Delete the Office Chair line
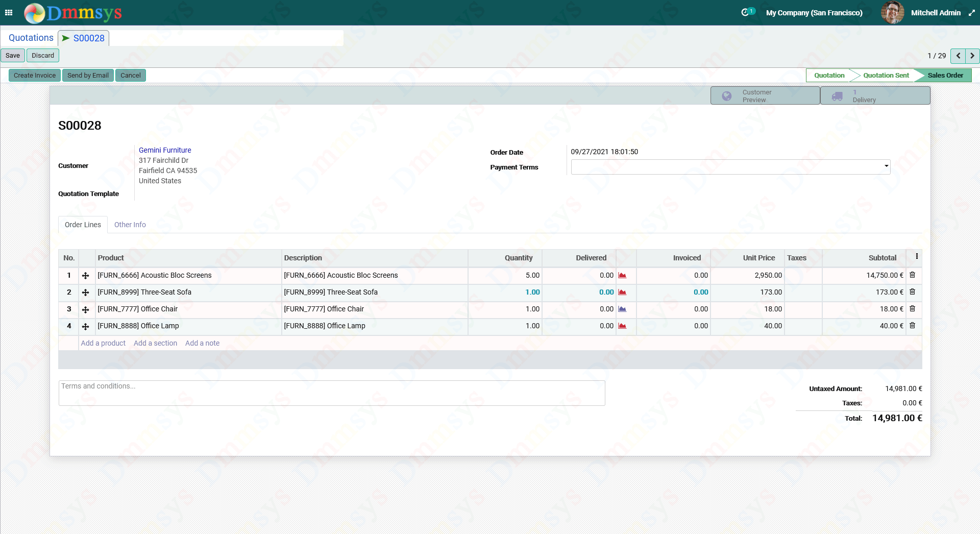This screenshot has height=534, width=980. click(x=913, y=308)
